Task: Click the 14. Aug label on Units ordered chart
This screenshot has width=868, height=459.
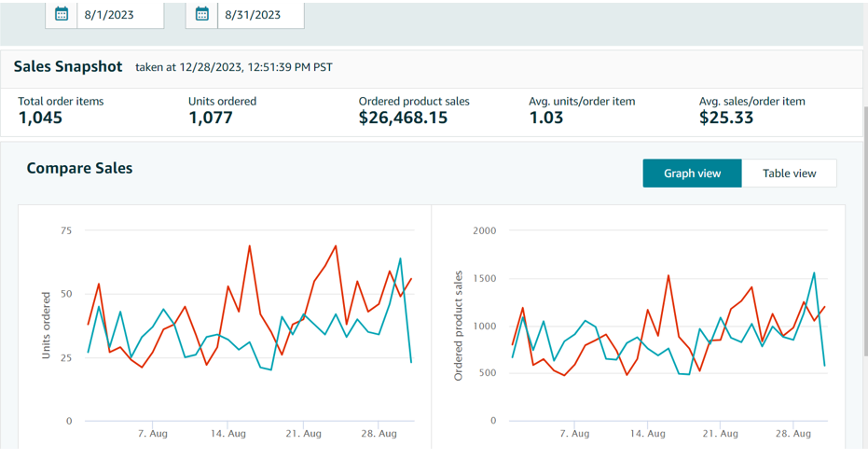Action: tap(228, 434)
